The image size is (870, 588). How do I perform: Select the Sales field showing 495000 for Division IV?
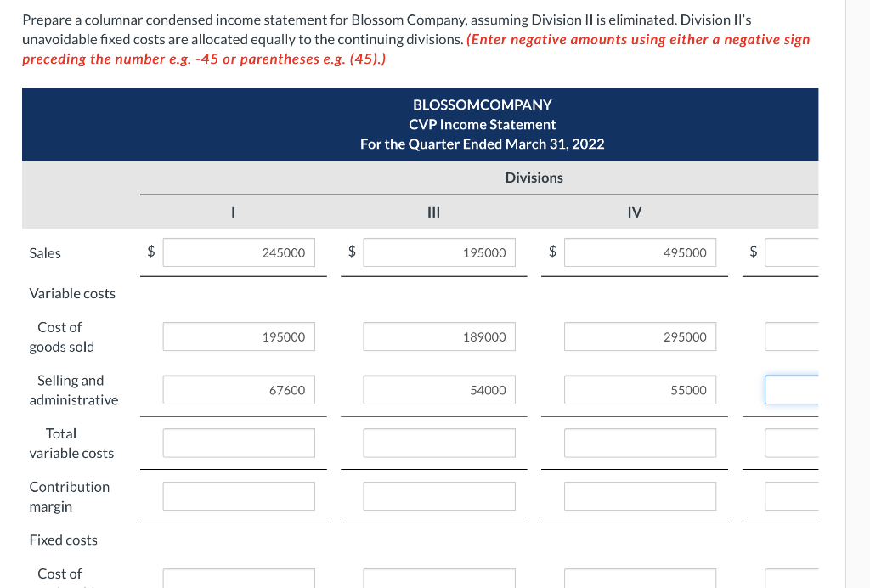click(x=641, y=252)
